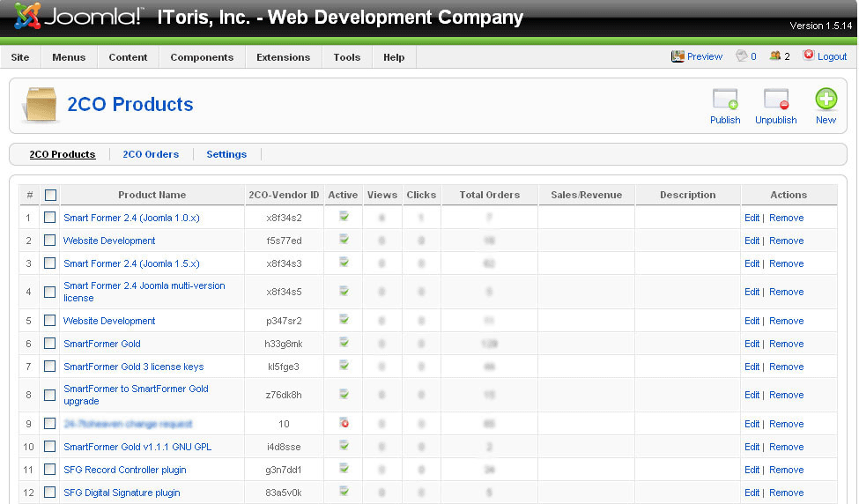This screenshot has width=859, height=504.
Task: Click the messages count icon
Action: click(741, 56)
